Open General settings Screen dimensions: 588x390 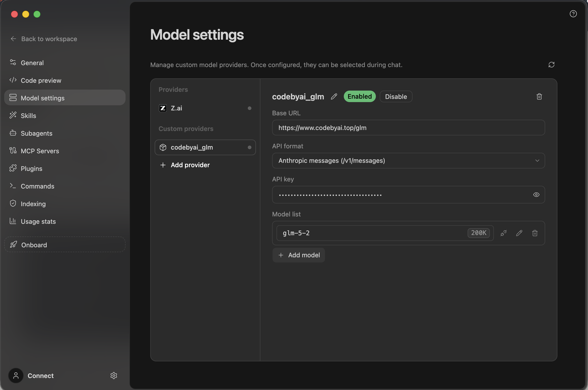click(x=65, y=63)
